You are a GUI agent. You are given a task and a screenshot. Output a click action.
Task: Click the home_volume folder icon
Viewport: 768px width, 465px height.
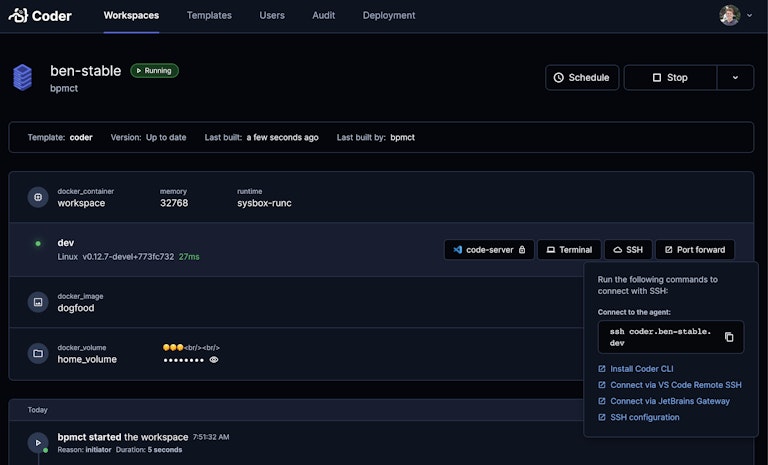click(x=38, y=353)
